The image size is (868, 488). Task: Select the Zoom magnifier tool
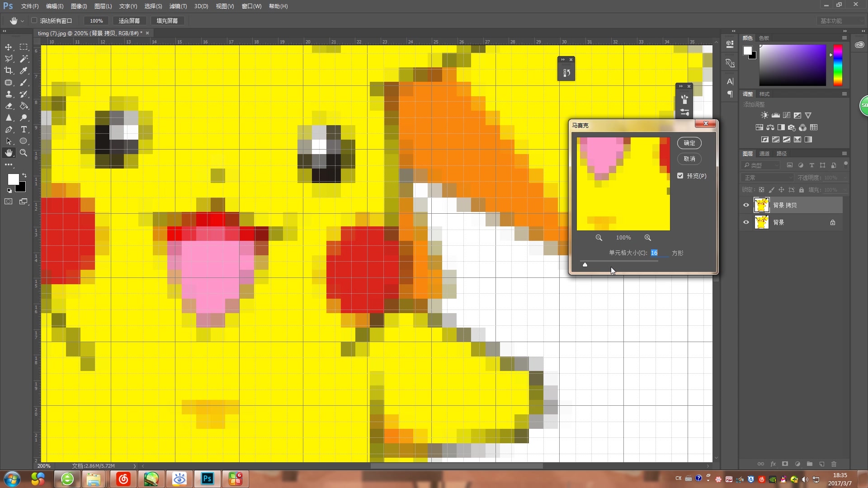(x=24, y=153)
